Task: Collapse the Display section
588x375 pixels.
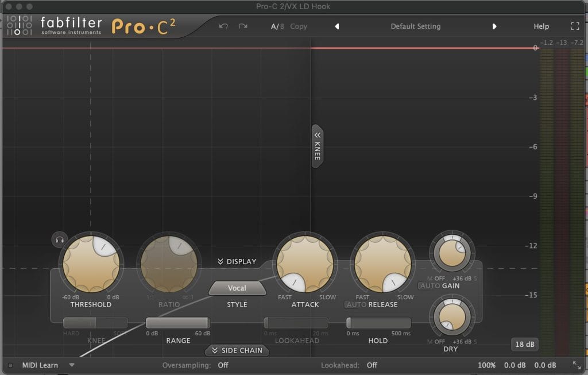Action: (237, 261)
